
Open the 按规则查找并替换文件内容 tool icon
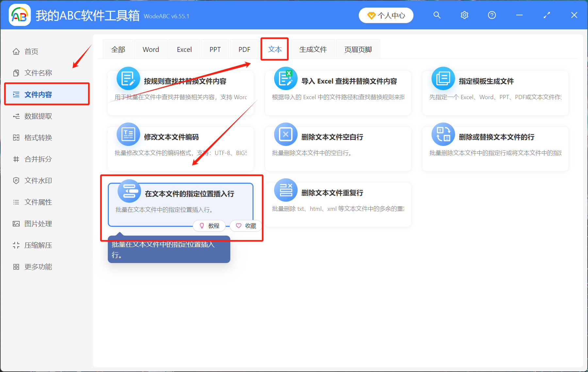128,78
